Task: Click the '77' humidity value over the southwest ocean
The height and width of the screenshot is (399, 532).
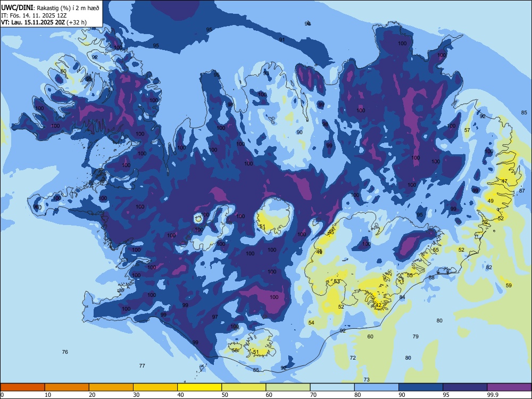Action: coord(142,366)
